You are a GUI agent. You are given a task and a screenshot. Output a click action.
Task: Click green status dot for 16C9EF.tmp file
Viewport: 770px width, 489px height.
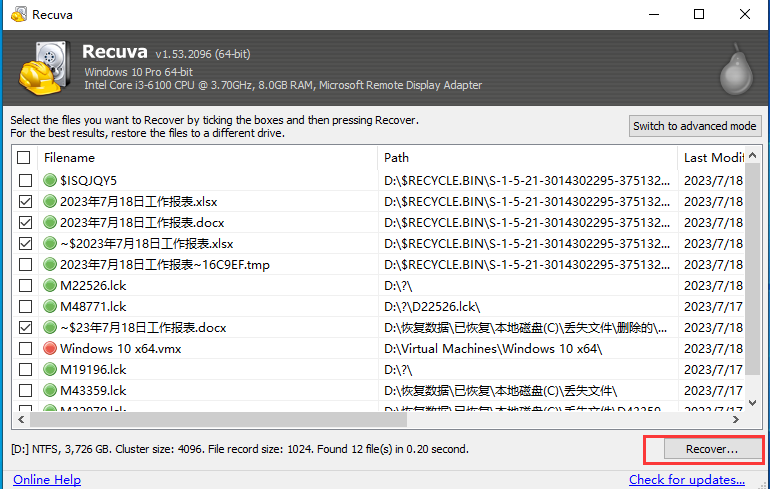pos(50,265)
